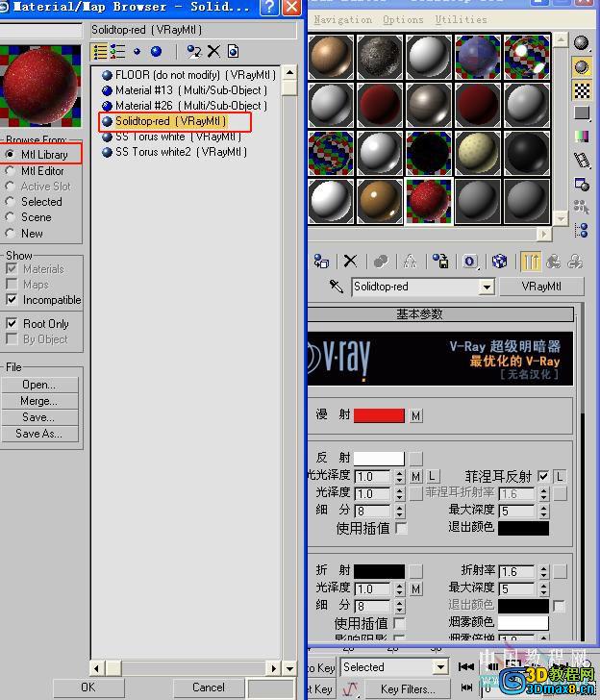Adjust reflection 最大深度 spinner
Viewport: 600px width, 700px height.
coord(544,512)
